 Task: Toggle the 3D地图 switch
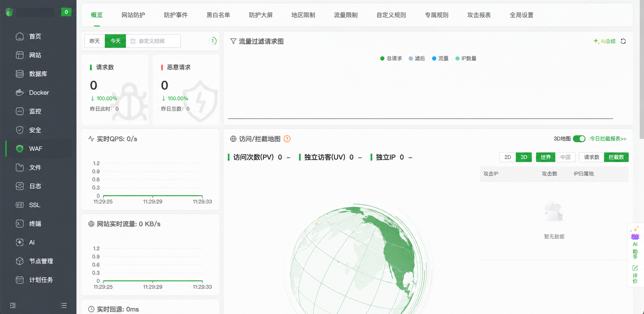point(579,139)
